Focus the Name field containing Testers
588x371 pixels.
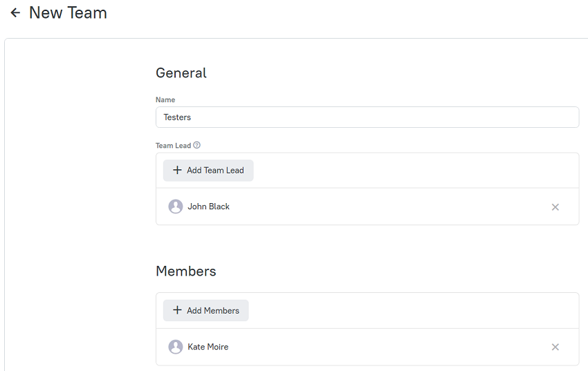(367, 117)
